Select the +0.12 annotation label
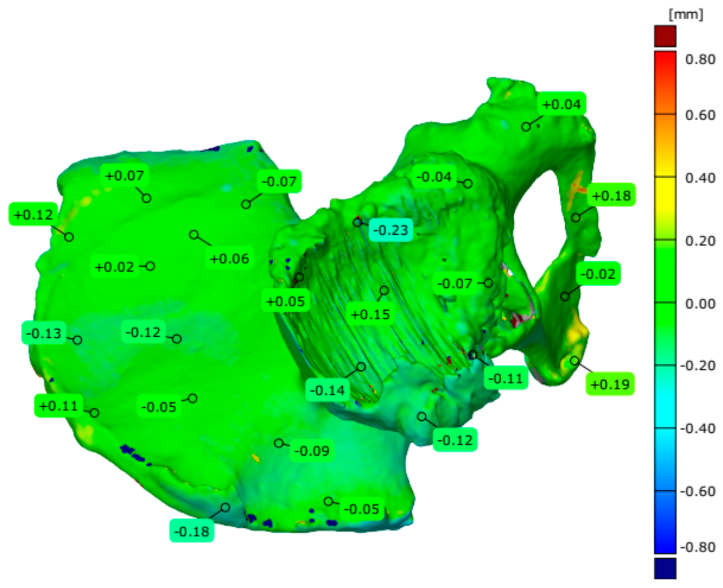Viewport: 723px width, 588px height. pos(33,214)
